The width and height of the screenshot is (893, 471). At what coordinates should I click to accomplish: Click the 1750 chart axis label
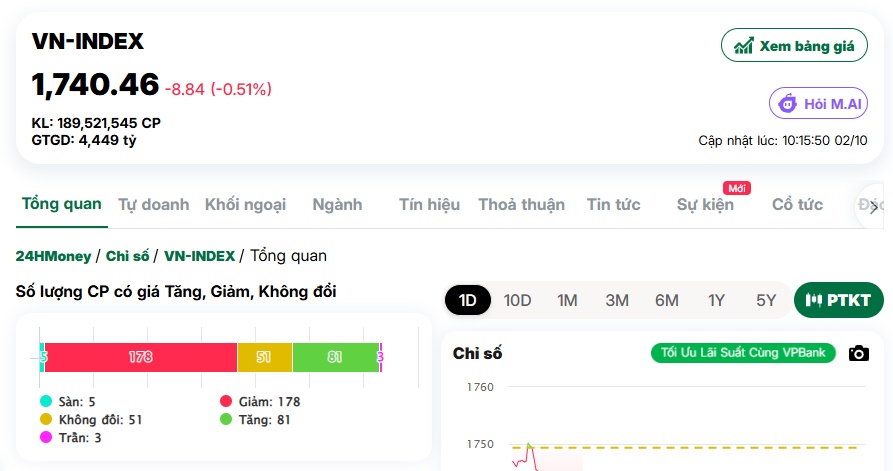[x=480, y=444]
